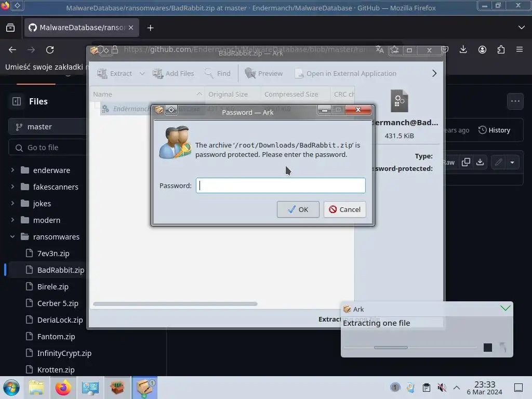Open Krotten.zip in file tree
Screen dimensions: 532x399
pos(56,370)
